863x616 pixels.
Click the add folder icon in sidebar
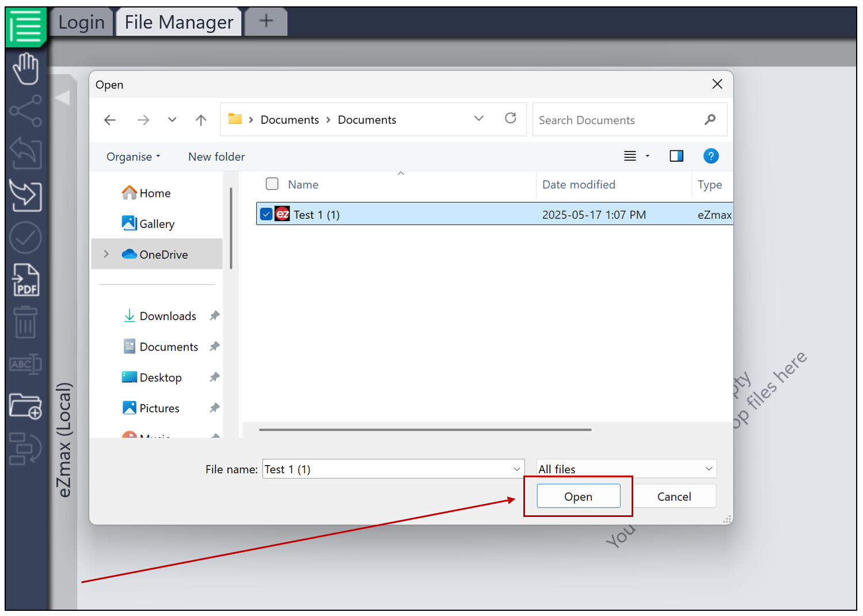pos(25,406)
